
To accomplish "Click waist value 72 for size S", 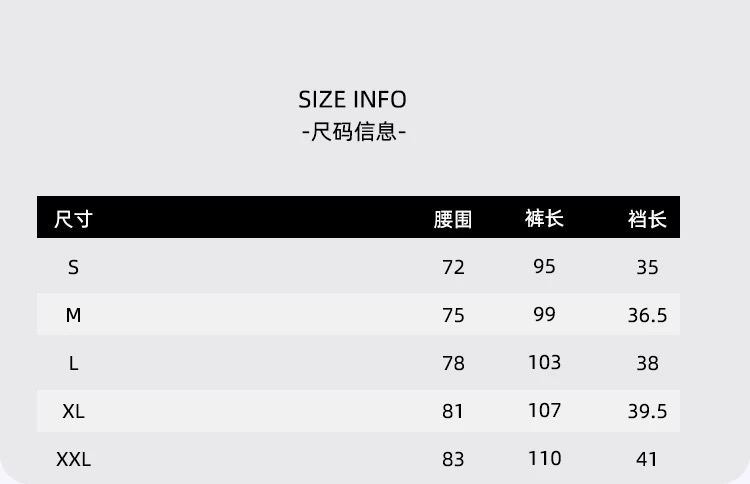I will pyautogui.click(x=453, y=267).
